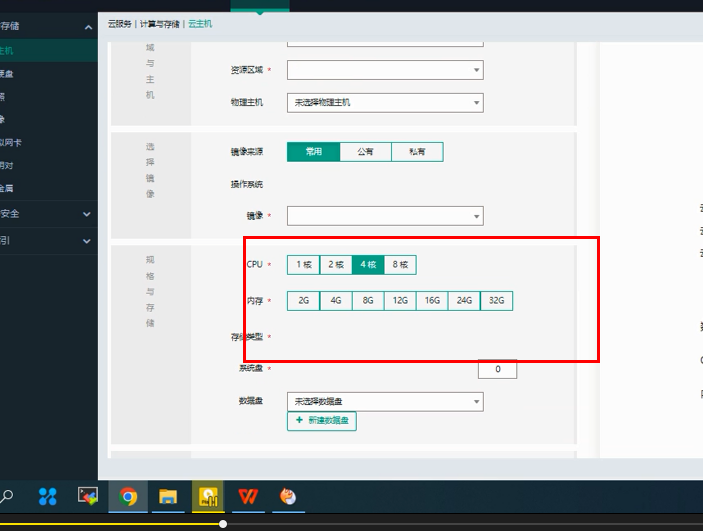Click the taskbar search magnifier icon
The height and width of the screenshot is (531, 703).
(7, 496)
